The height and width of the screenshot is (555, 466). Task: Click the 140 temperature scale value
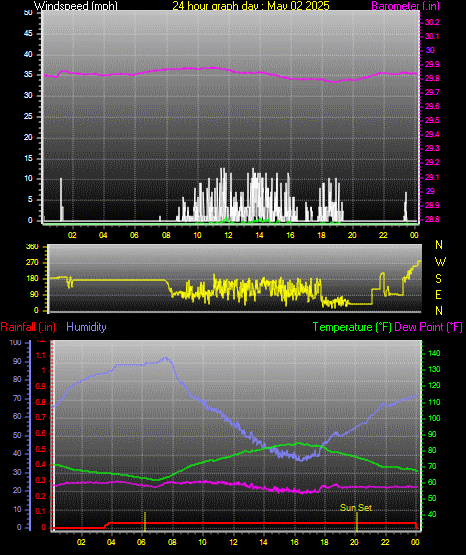(434, 353)
